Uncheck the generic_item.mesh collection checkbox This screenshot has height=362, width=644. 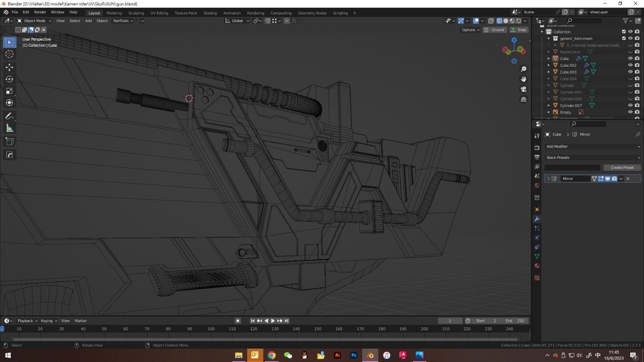coord(624,39)
